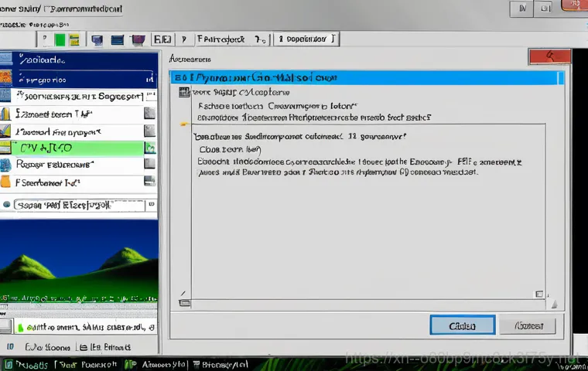Toggle the square at the last list row's right

(x=149, y=182)
